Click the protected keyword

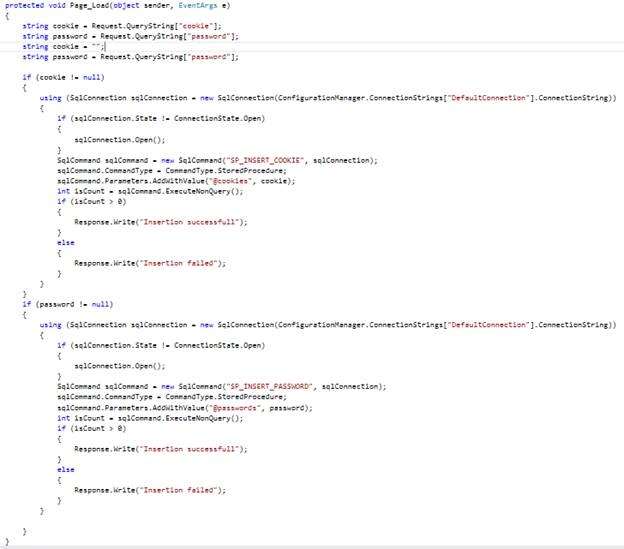(x=24, y=6)
